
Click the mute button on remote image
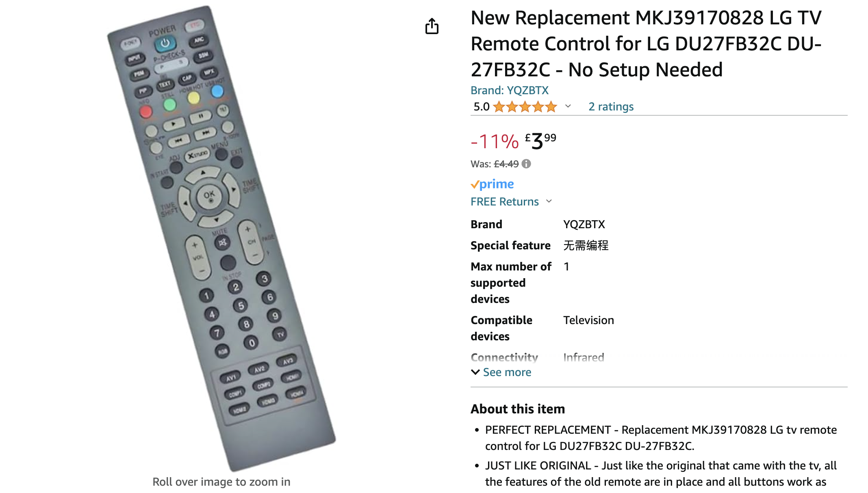(x=222, y=243)
